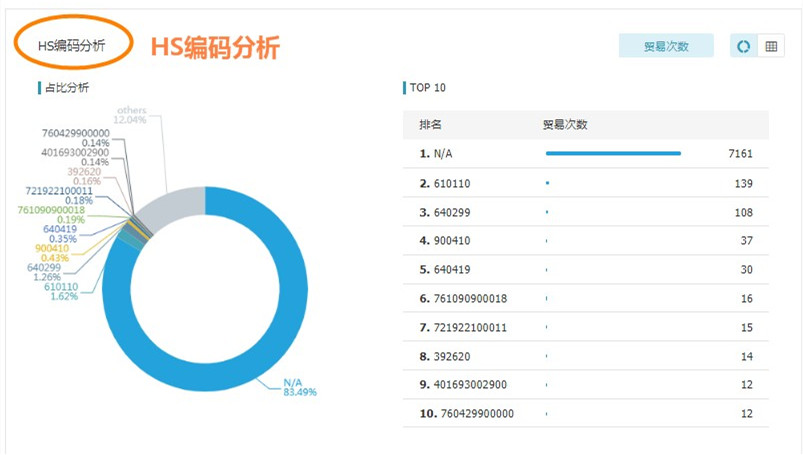Select the row labeled 10. 760429900000
Image resolution: width=803 pixels, height=455 pixels.
point(586,413)
